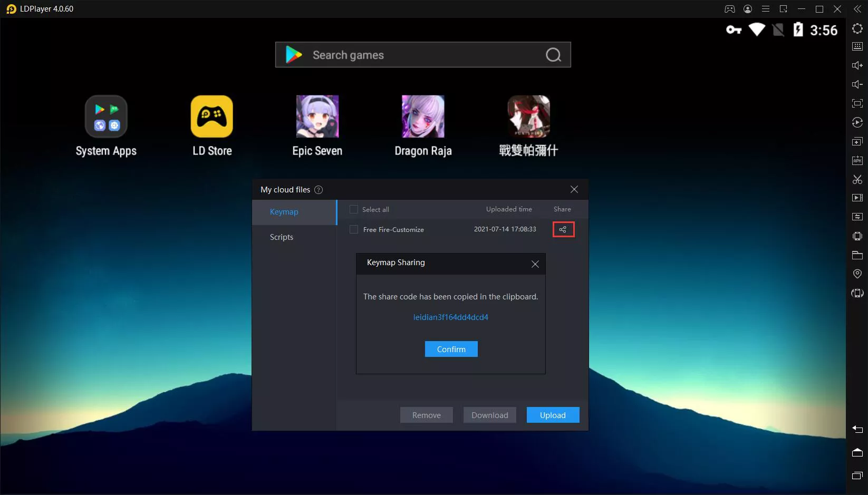Open the shared folder sidebar icon
Image resolution: width=868 pixels, height=495 pixels.
pyautogui.click(x=857, y=255)
